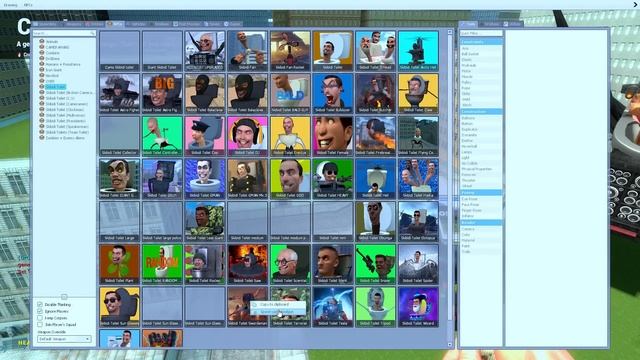The width and height of the screenshot is (640, 360).
Task: Choose Copy to clipboard in context menu
Action: (278, 304)
